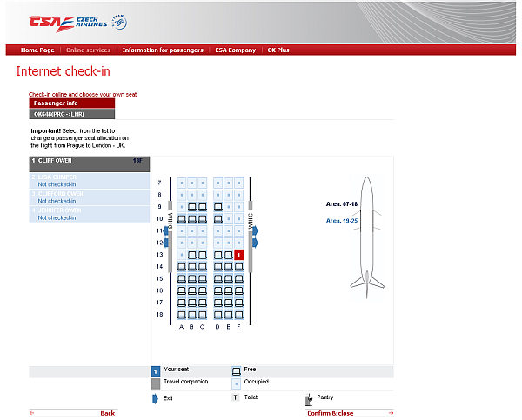Select the Passenger info tab
522x420 pixels.
coord(72,103)
